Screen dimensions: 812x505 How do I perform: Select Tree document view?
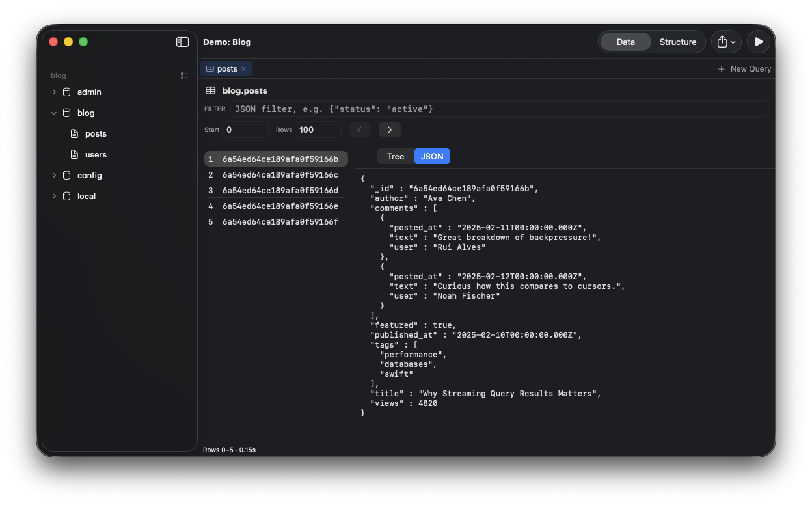point(396,156)
